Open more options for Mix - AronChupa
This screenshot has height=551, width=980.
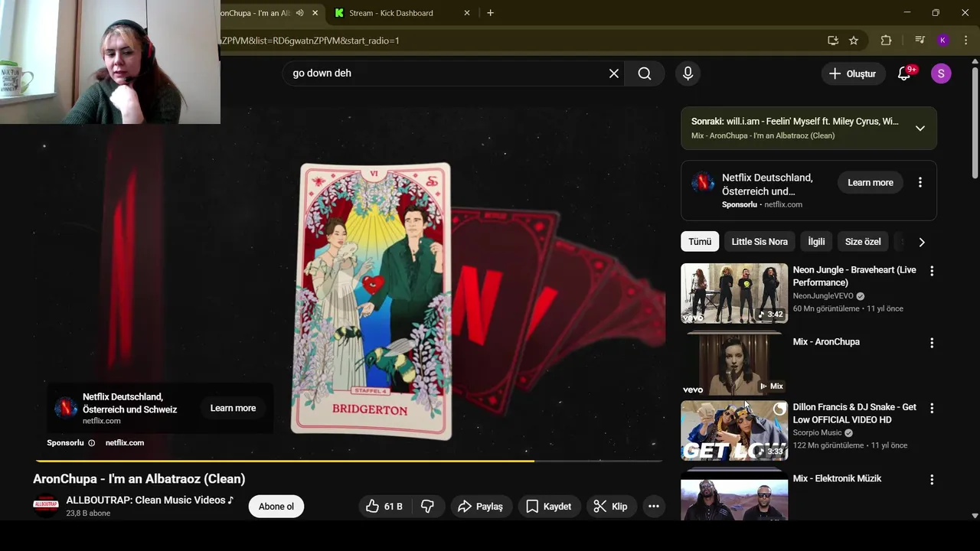click(x=932, y=343)
